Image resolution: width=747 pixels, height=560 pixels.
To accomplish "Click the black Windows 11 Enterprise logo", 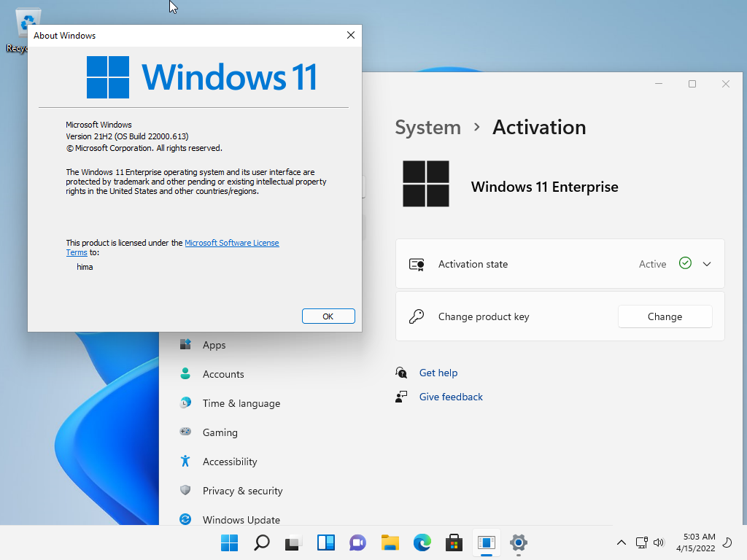I will point(426,184).
